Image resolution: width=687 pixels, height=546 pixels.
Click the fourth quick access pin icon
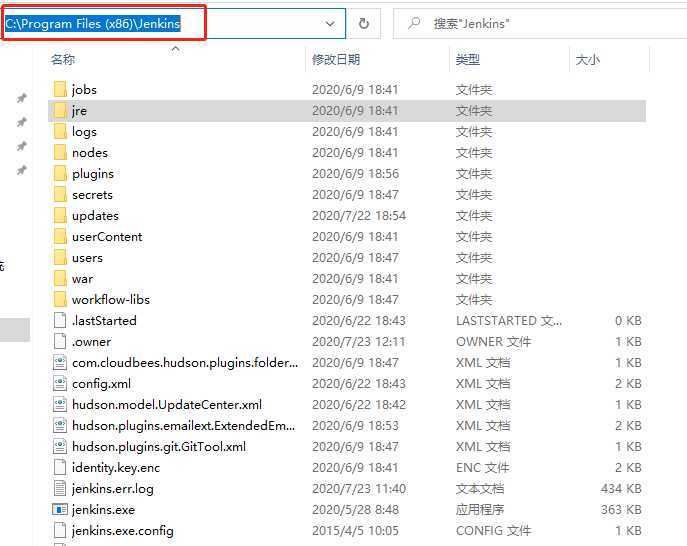(x=21, y=170)
